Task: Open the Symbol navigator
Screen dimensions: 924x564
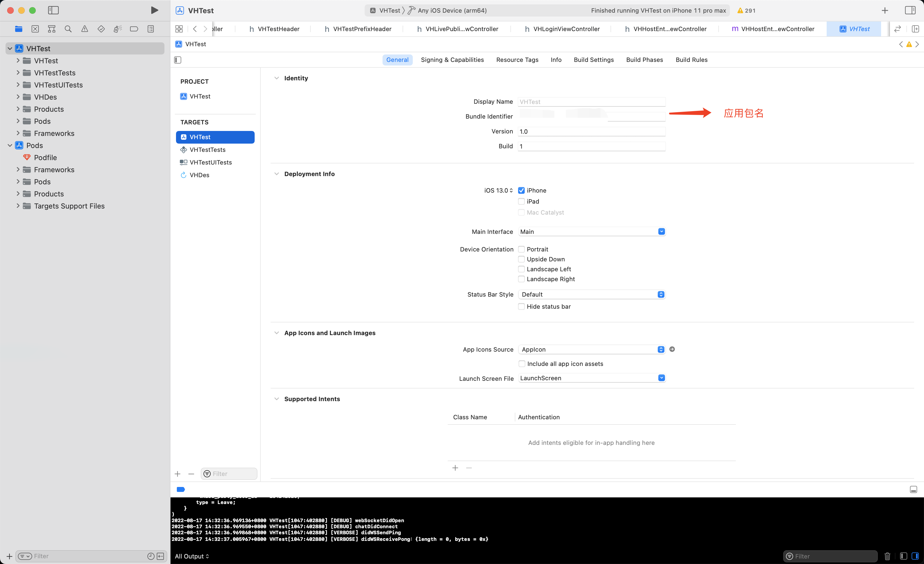Action: point(52,29)
